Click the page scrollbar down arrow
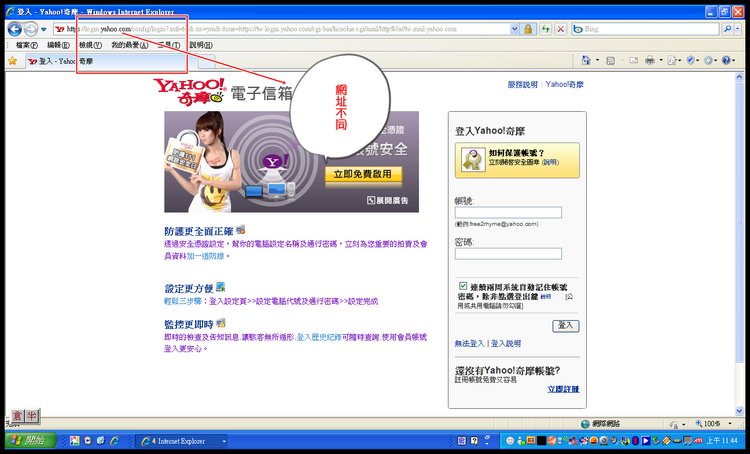The width and height of the screenshot is (750, 454). tap(739, 411)
